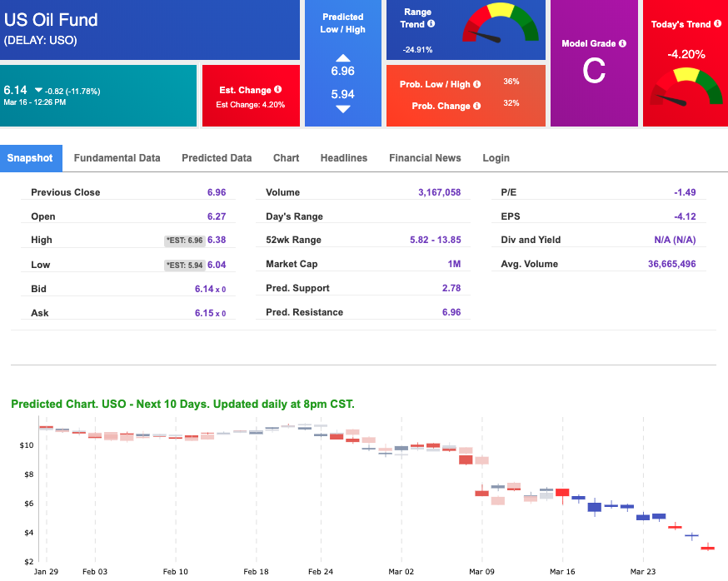Open the Financial News tab
The image size is (728, 581).
click(425, 158)
